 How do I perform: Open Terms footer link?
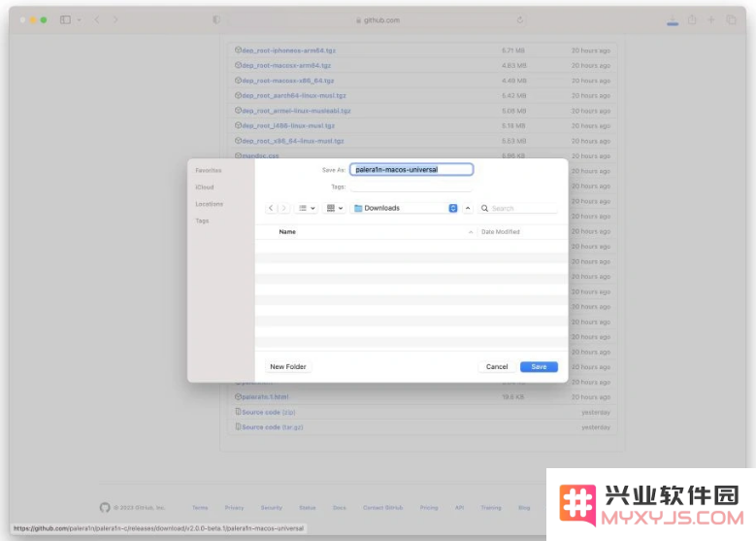(200, 508)
